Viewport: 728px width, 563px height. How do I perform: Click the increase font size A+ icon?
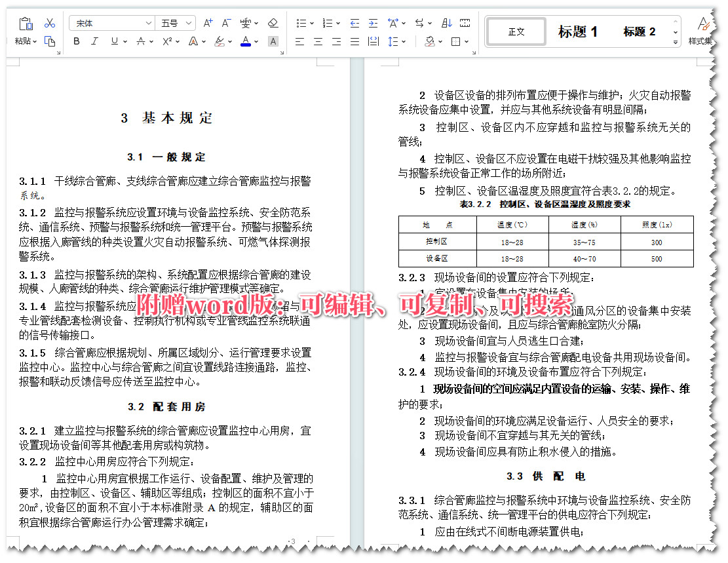(208, 22)
